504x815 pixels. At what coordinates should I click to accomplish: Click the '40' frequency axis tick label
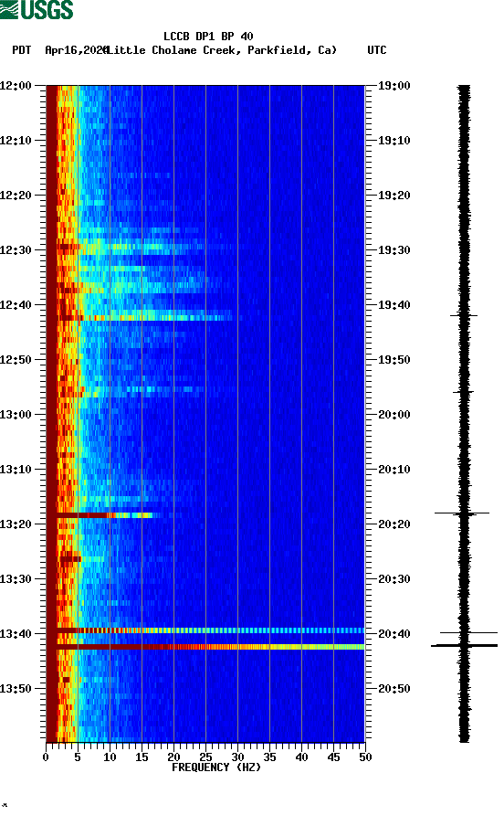[x=302, y=757]
